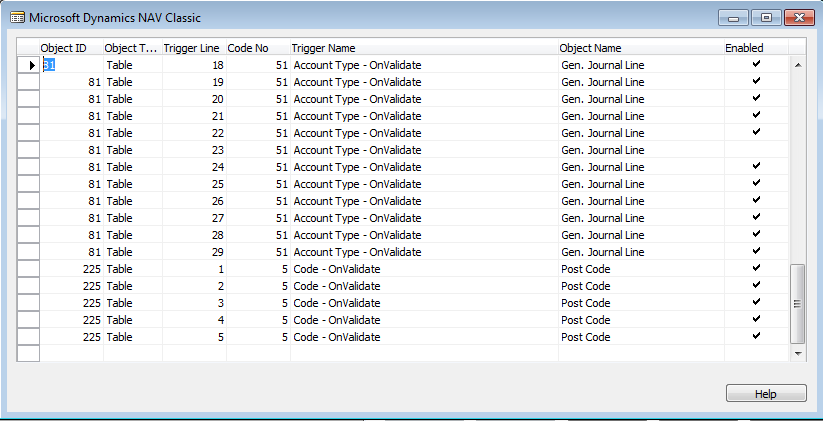Toggle Enabled checkmark for Trigger Line 24
This screenshot has height=421, width=823.
(x=756, y=167)
